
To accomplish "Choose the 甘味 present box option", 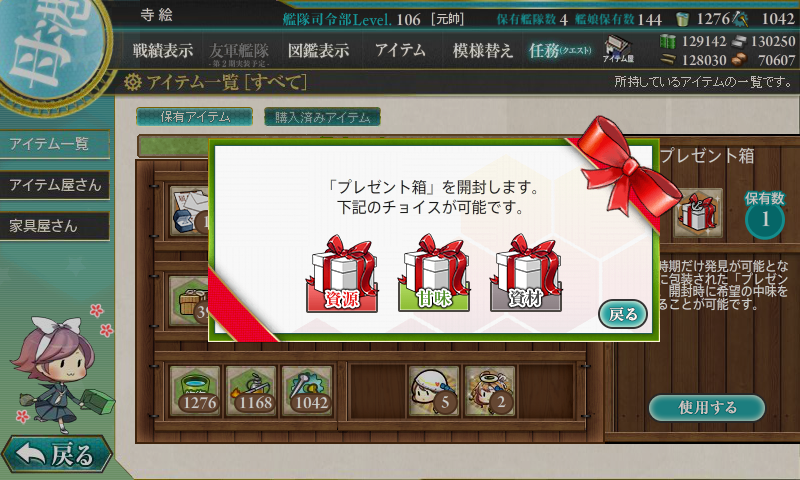I will (x=434, y=274).
